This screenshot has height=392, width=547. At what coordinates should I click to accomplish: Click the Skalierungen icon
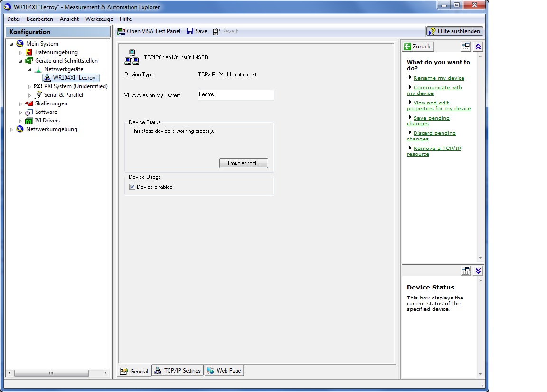29,103
